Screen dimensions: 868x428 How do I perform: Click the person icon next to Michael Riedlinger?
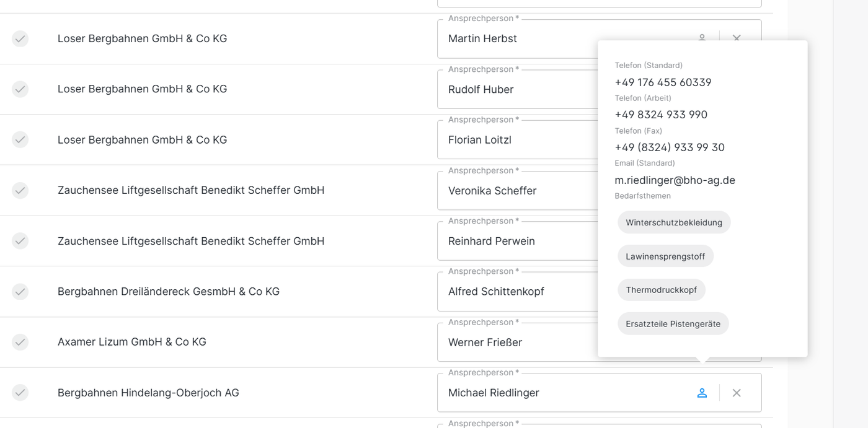pyautogui.click(x=702, y=393)
